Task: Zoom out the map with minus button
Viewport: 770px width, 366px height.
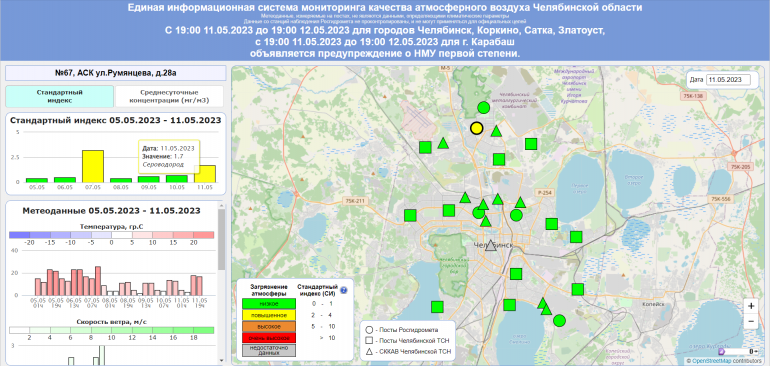Action: [751, 321]
